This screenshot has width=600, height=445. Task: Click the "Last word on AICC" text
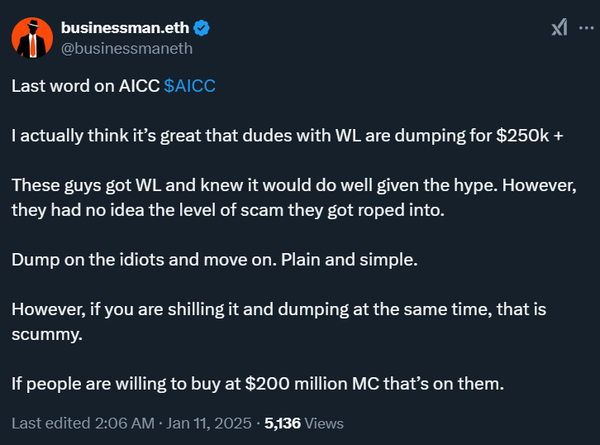84,86
